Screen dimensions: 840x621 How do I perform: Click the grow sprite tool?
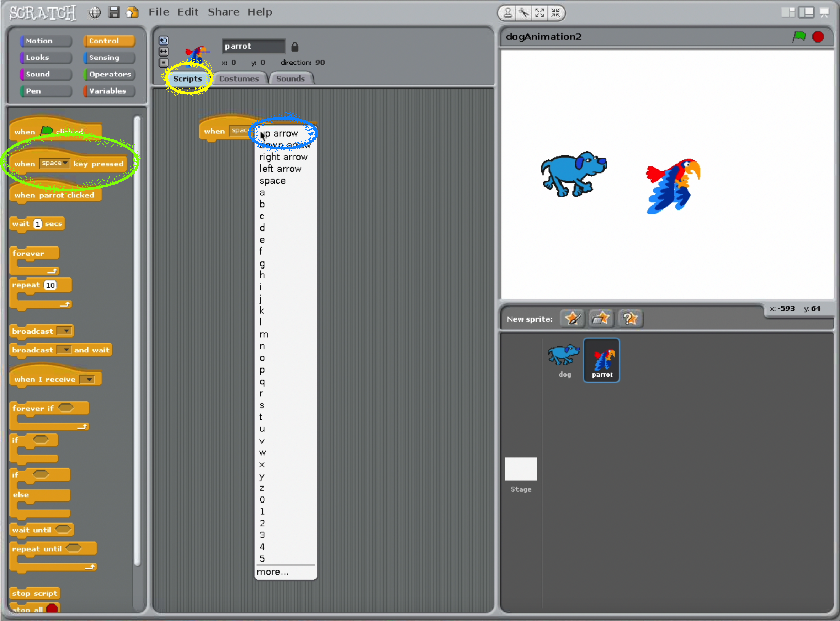[540, 13]
